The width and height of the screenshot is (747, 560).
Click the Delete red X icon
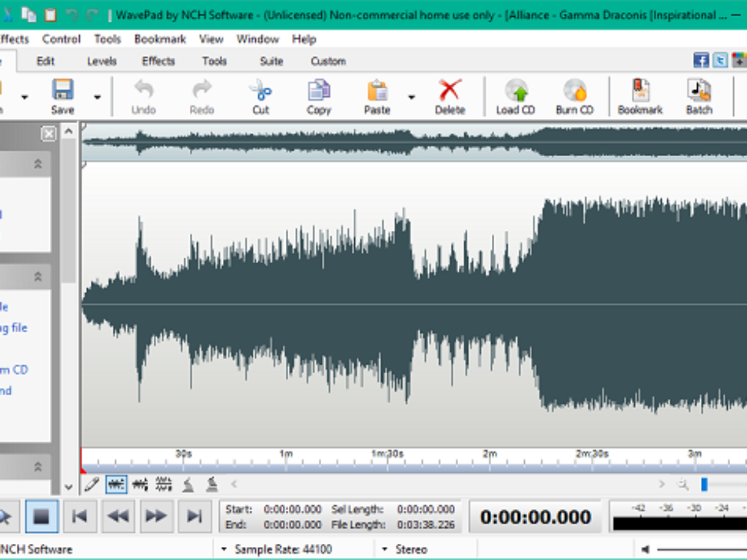point(449,91)
